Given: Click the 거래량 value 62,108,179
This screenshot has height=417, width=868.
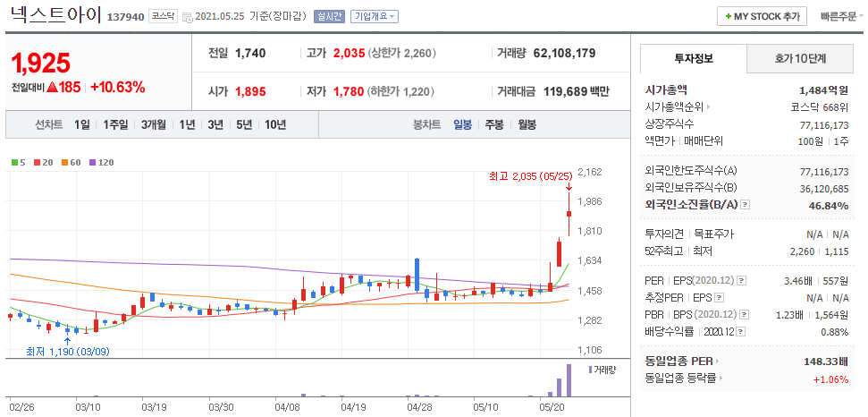Looking at the screenshot, I should coord(564,53).
